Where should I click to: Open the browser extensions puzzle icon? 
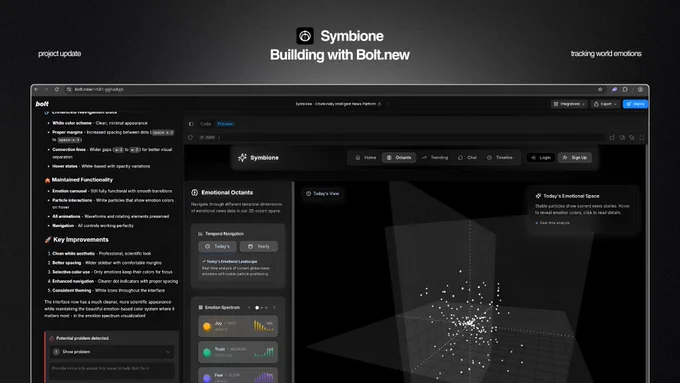[x=625, y=89]
